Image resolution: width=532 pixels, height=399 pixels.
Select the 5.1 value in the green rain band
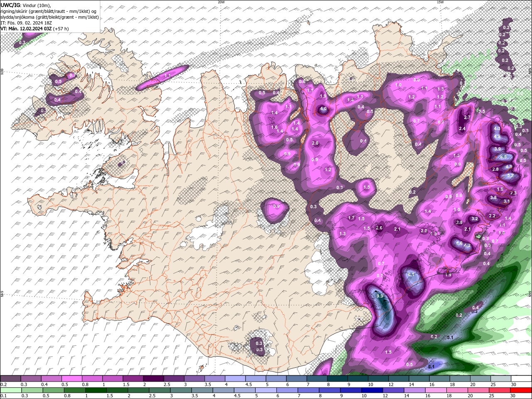(450, 337)
